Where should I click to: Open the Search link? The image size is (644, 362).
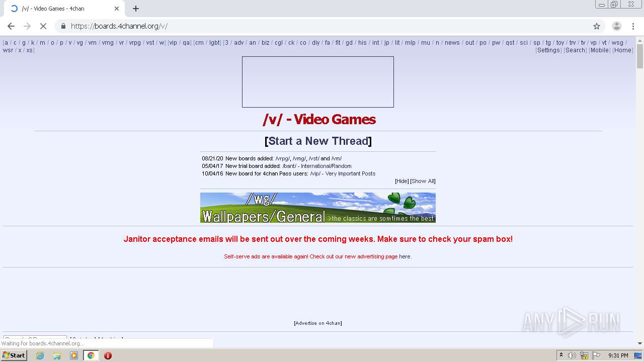tap(575, 50)
